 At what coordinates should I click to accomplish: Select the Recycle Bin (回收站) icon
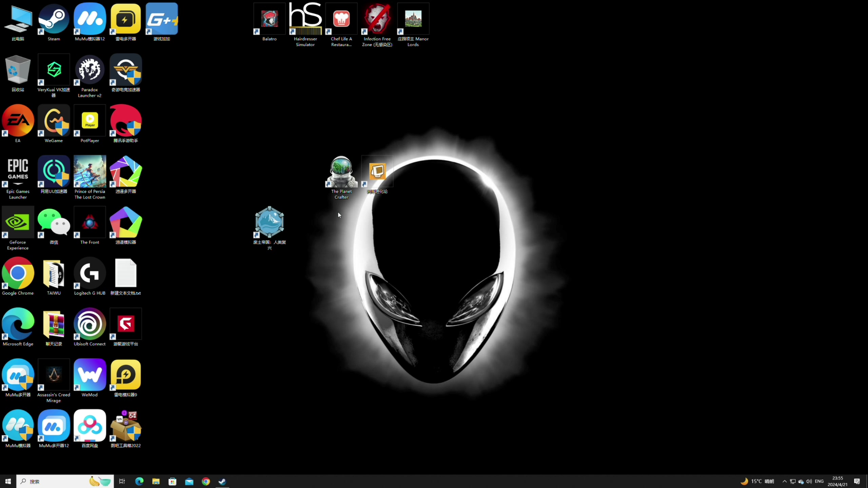[x=18, y=73]
